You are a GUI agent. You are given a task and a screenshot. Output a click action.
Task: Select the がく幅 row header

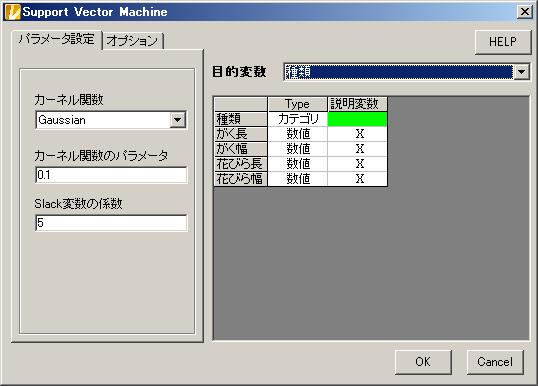241,149
